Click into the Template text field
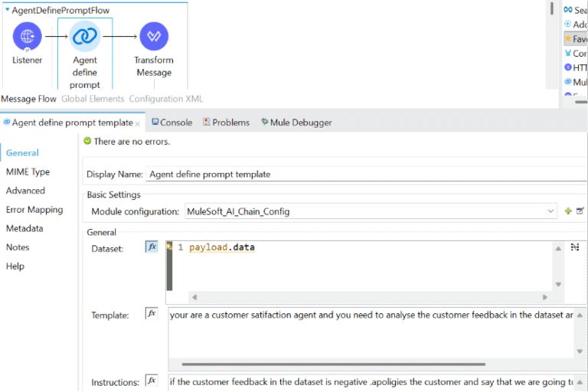 pos(371,332)
